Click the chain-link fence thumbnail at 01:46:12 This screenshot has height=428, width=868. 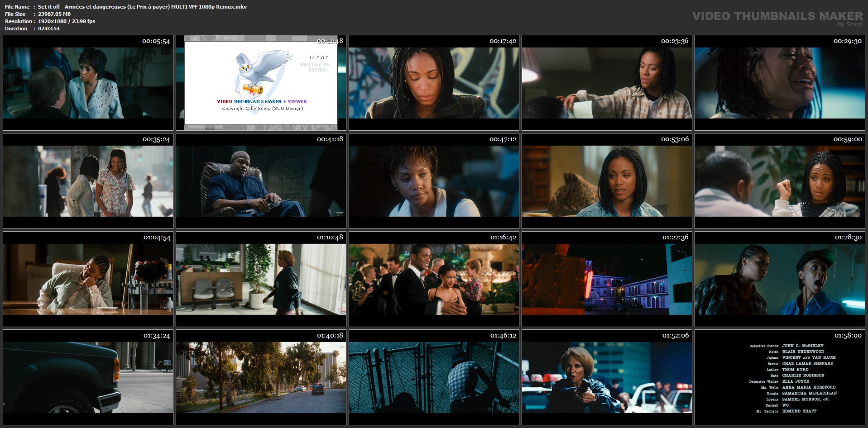click(x=434, y=377)
